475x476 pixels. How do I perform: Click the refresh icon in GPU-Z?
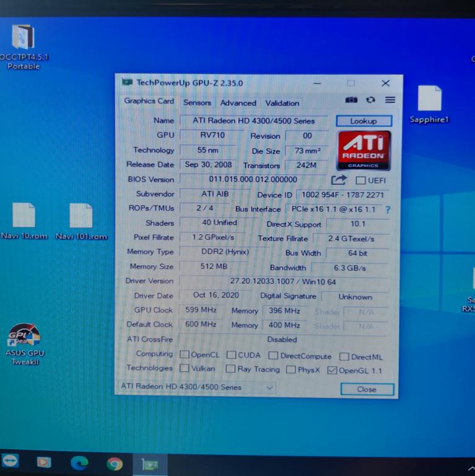click(x=371, y=100)
